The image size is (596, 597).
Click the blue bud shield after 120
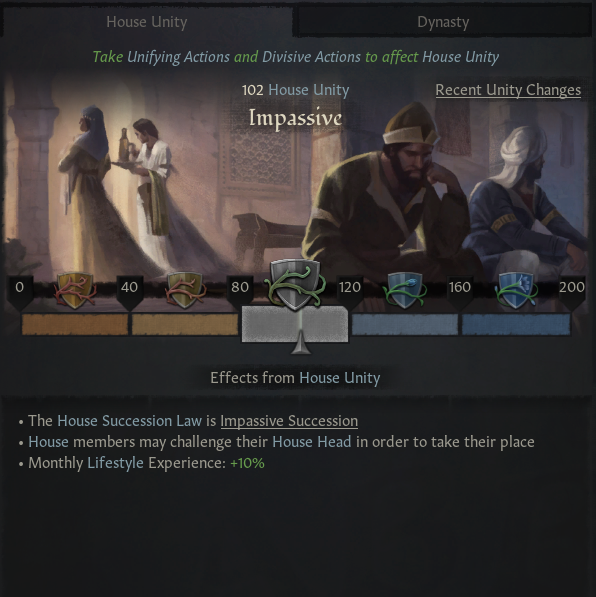tap(404, 290)
